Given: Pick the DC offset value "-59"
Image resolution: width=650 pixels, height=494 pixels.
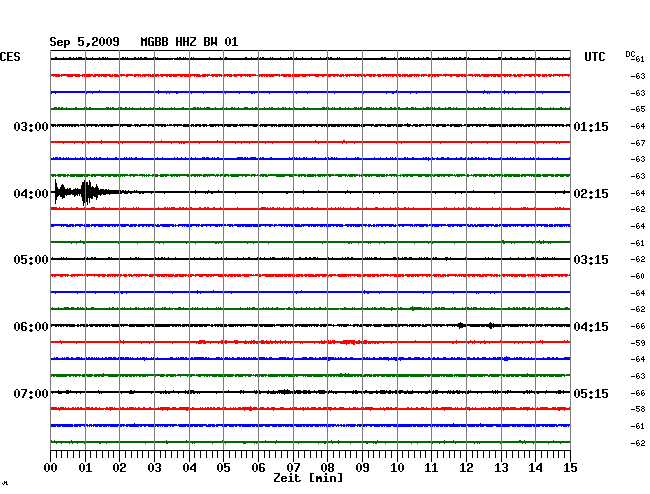Looking at the screenshot, I should [638, 343].
